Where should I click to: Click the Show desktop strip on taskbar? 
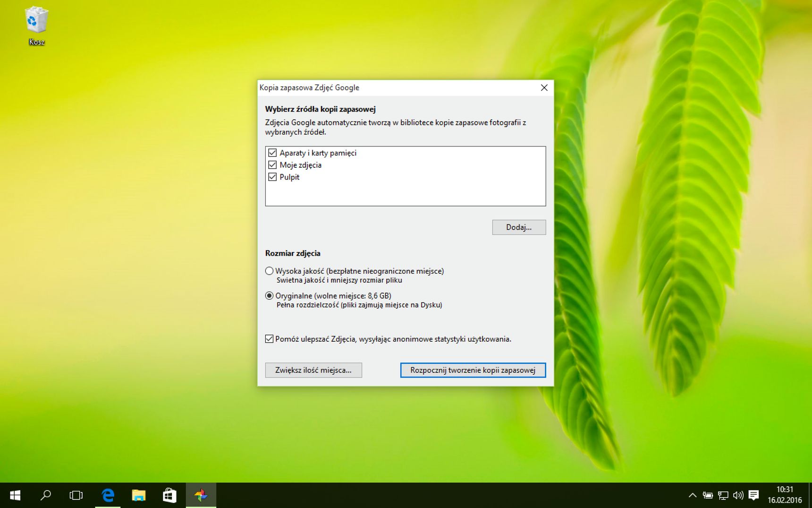810,495
